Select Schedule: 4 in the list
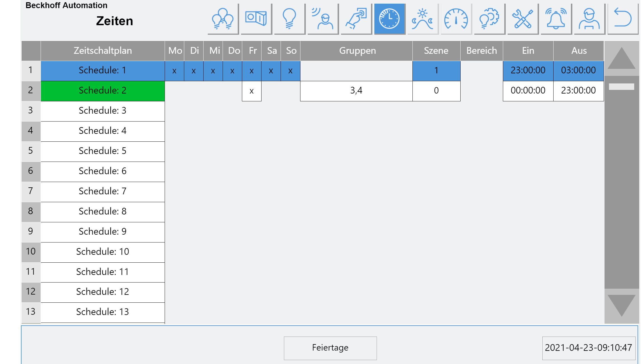The height and width of the screenshot is (364, 644). [103, 131]
